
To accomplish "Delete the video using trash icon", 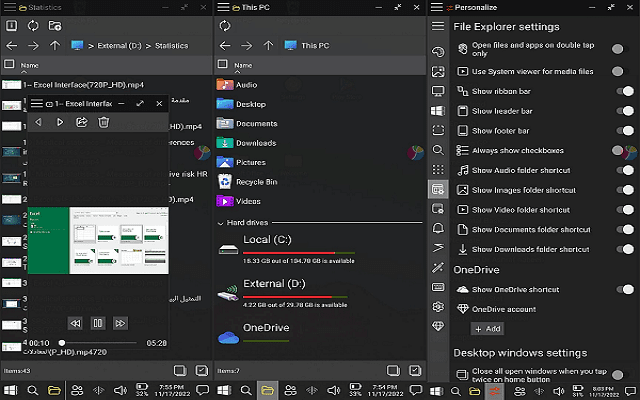I will click(104, 122).
